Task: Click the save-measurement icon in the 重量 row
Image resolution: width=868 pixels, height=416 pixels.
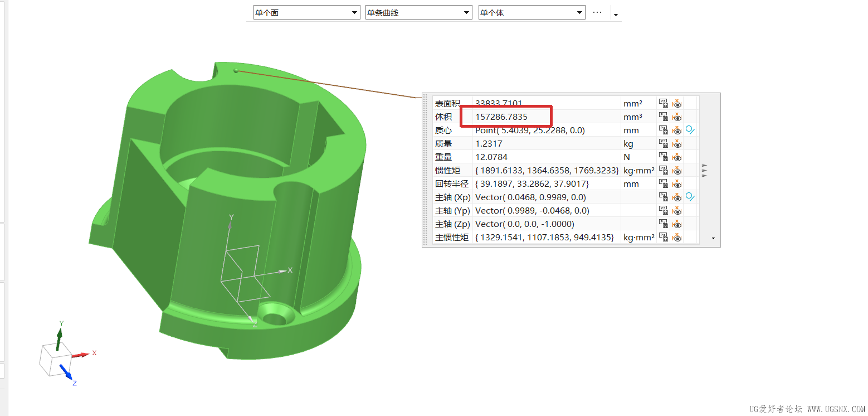Action: (664, 157)
